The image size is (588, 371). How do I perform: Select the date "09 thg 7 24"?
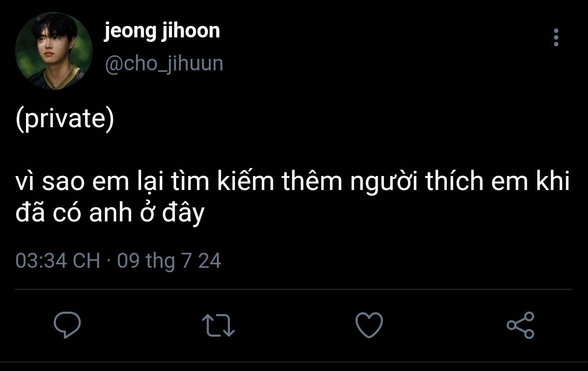pyautogui.click(x=169, y=261)
